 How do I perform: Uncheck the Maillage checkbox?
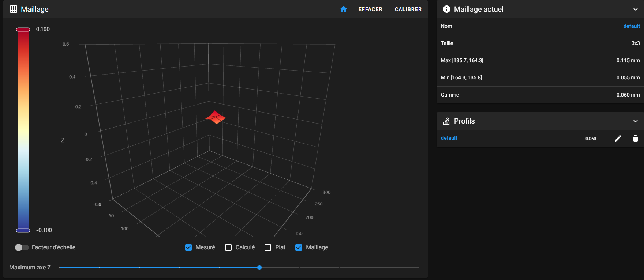click(299, 247)
